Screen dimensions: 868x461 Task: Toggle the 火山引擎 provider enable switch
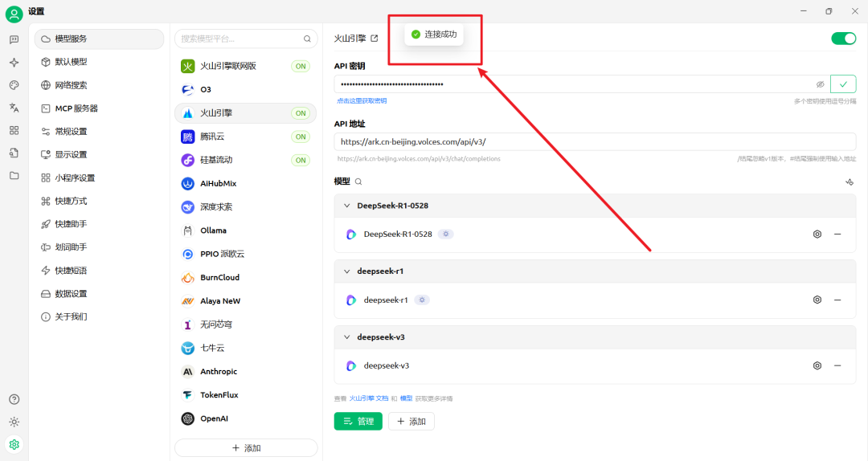coord(843,39)
